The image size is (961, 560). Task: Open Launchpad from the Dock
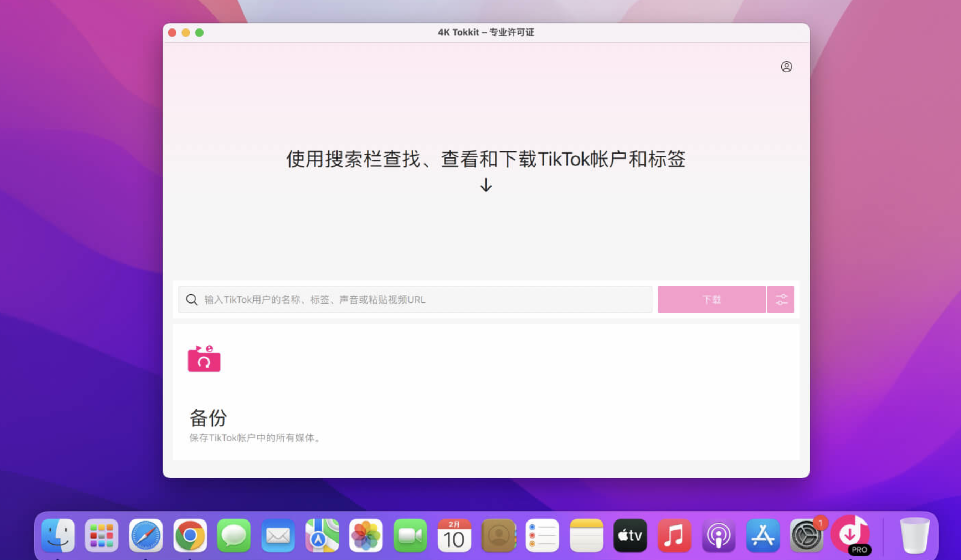click(x=102, y=536)
